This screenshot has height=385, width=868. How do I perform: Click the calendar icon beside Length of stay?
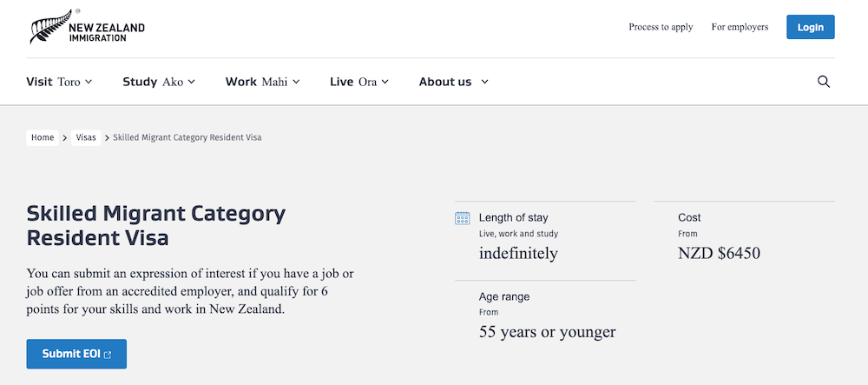coord(463,218)
